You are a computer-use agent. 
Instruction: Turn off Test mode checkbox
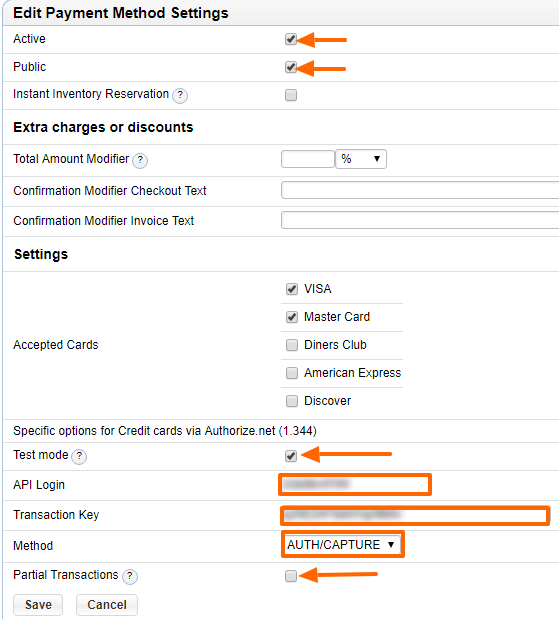(x=291, y=456)
